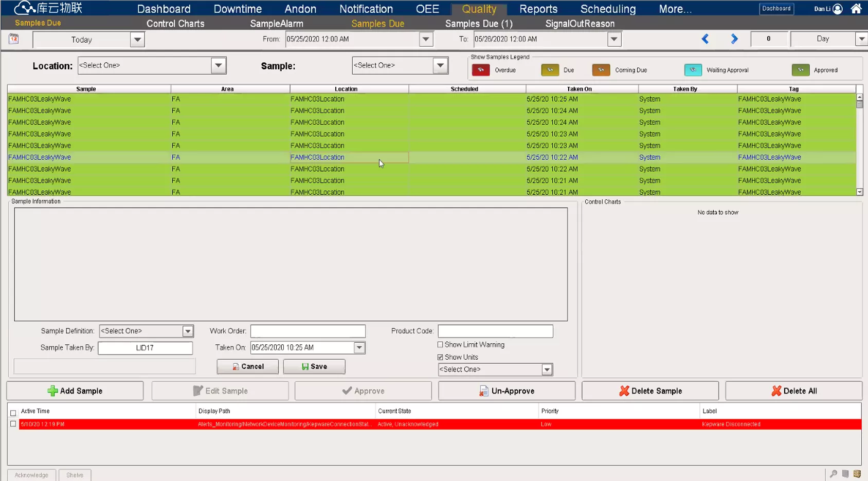This screenshot has height=481, width=868.
Task: Open the Dashboard menu
Action: coord(164,9)
